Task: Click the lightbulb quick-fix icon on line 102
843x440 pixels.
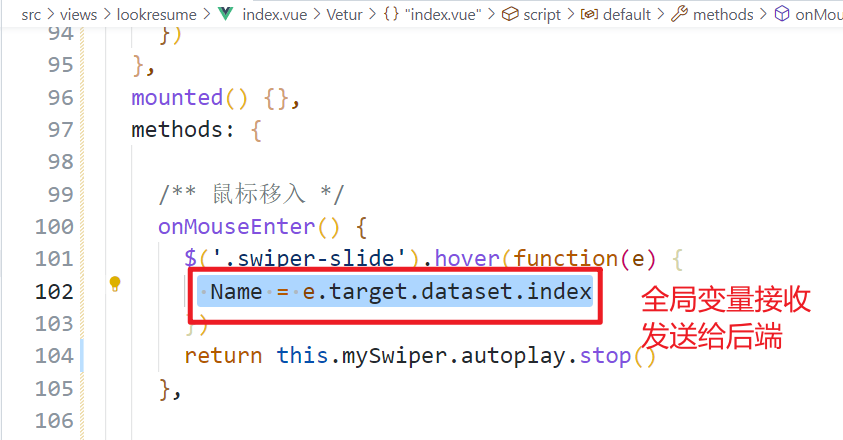Action: click(x=115, y=283)
